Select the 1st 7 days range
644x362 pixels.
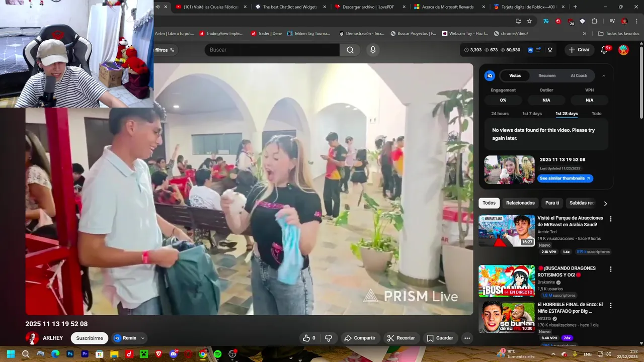532,114
